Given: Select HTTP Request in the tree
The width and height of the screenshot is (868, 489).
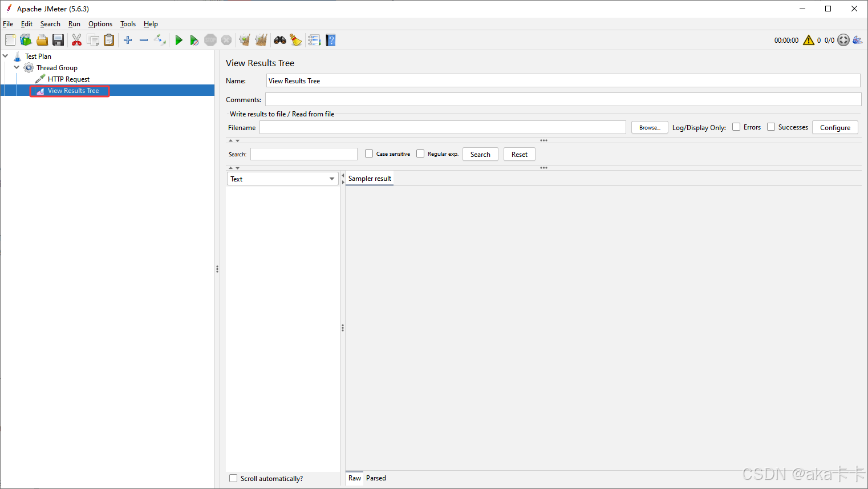Looking at the screenshot, I should [68, 79].
